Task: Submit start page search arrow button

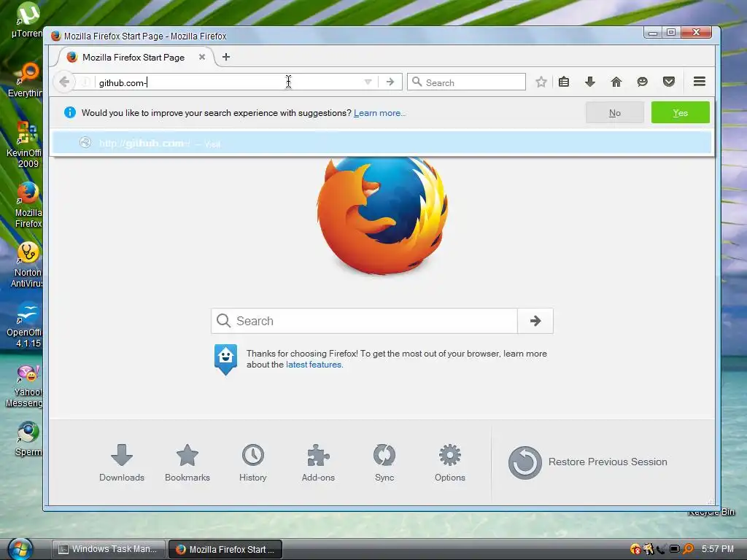Action: pyautogui.click(x=535, y=321)
